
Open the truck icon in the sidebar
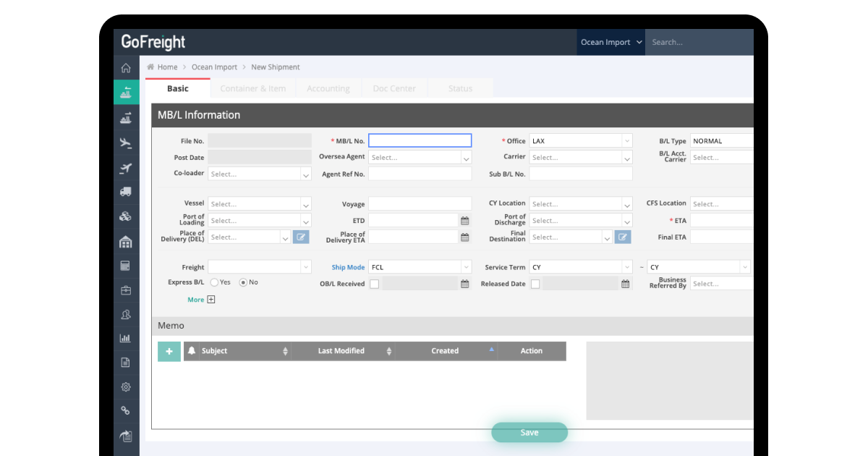[126, 192]
